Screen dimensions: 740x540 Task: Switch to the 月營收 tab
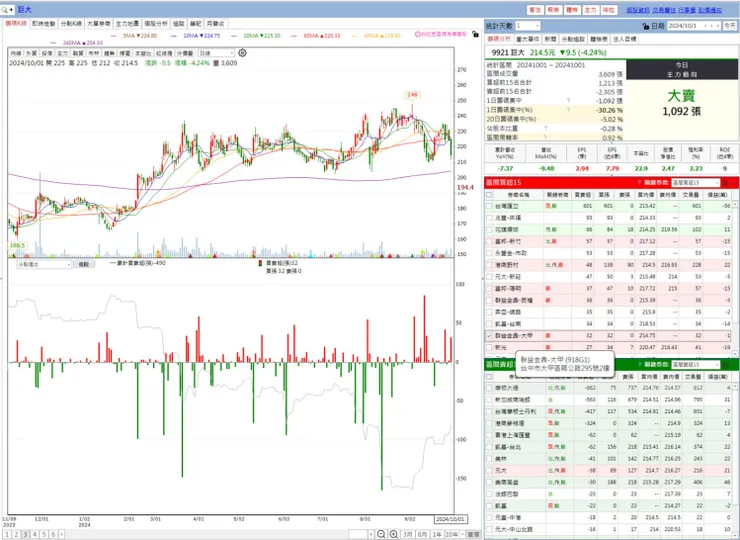tap(215, 24)
